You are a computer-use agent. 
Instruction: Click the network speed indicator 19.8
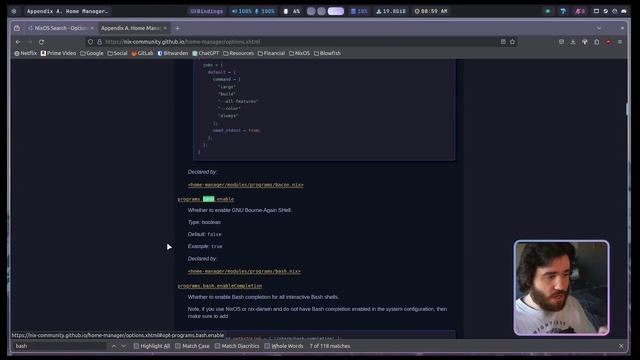pyautogui.click(x=391, y=11)
